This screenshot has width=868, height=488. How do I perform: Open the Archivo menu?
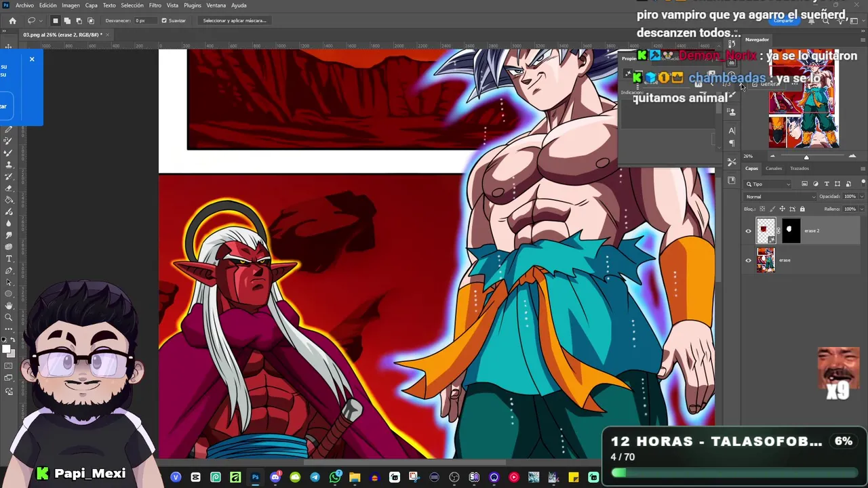tap(24, 5)
